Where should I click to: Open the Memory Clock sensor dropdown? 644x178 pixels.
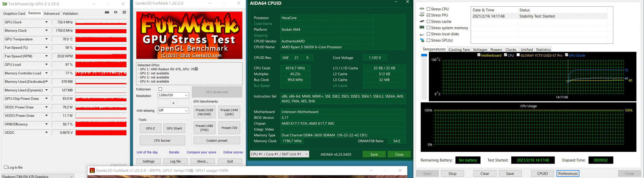[46, 31]
